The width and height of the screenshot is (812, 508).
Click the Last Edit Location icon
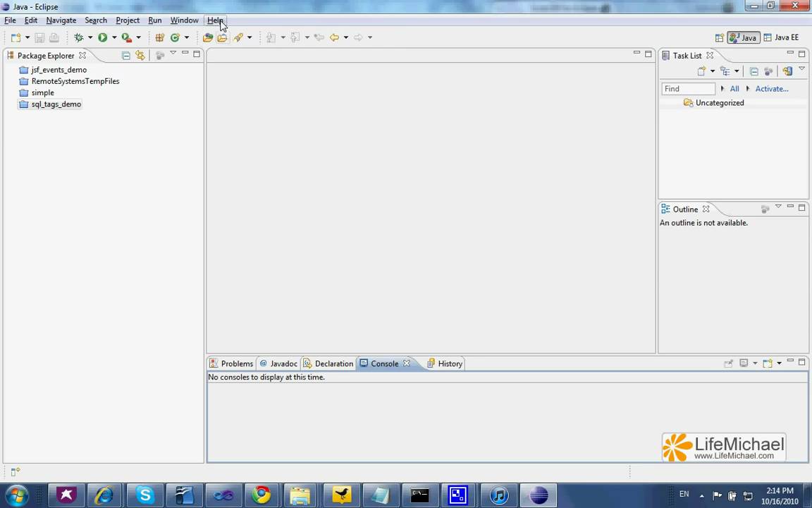coord(319,37)
